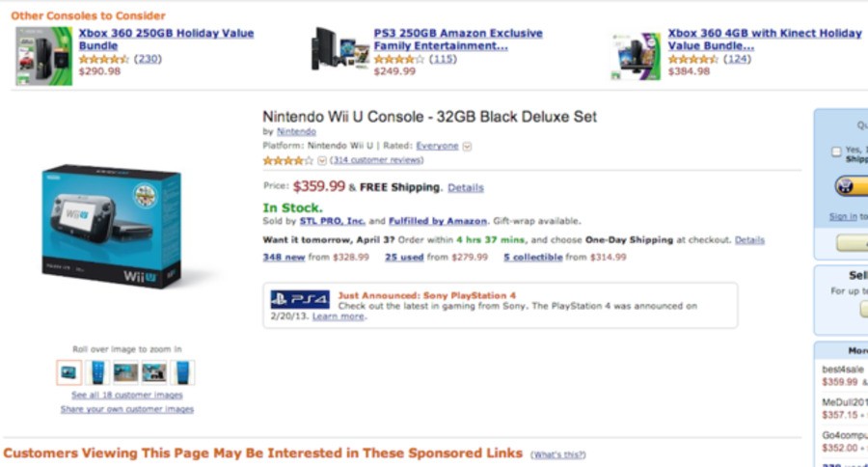This screenshot has width=868, height=467.
Task: Tick the 'Yes' shipping option checkbox
Action: click(x=835, y=151)
